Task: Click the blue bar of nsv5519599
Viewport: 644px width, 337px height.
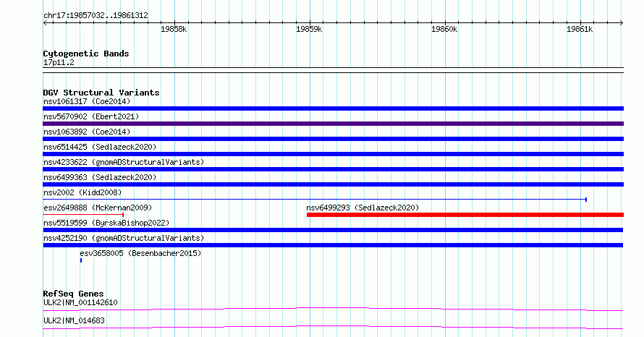Action: coord(333,230)
